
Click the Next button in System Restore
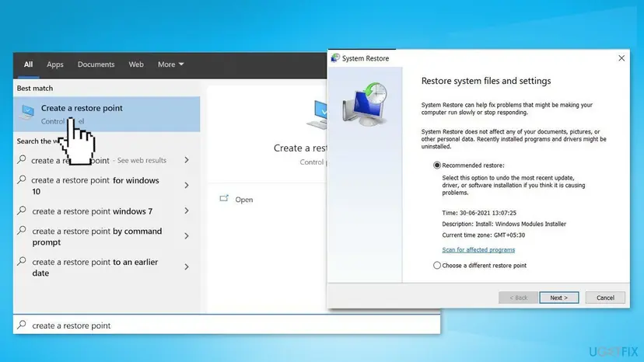[x=558, y=298]
